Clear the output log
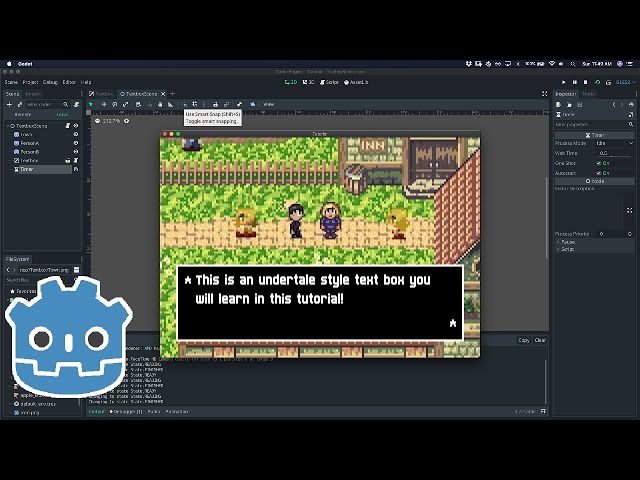The height and width of the screenshot is (480, 640). [540, 340]
